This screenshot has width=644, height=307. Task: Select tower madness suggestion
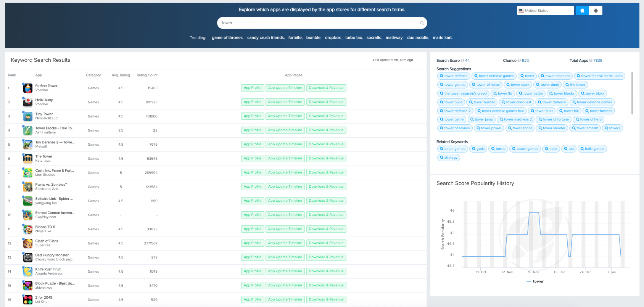(555, 76)
